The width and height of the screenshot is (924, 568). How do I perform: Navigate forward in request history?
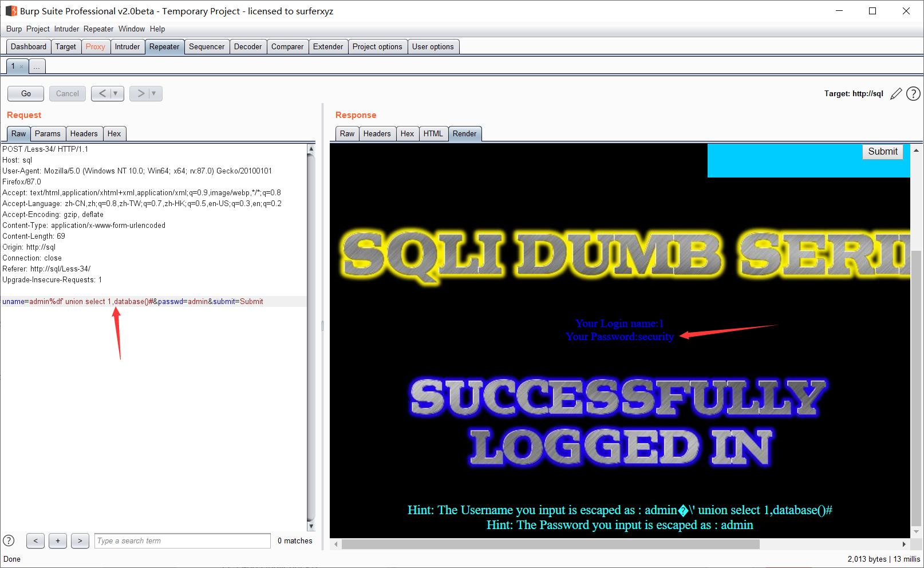[140, 93]
